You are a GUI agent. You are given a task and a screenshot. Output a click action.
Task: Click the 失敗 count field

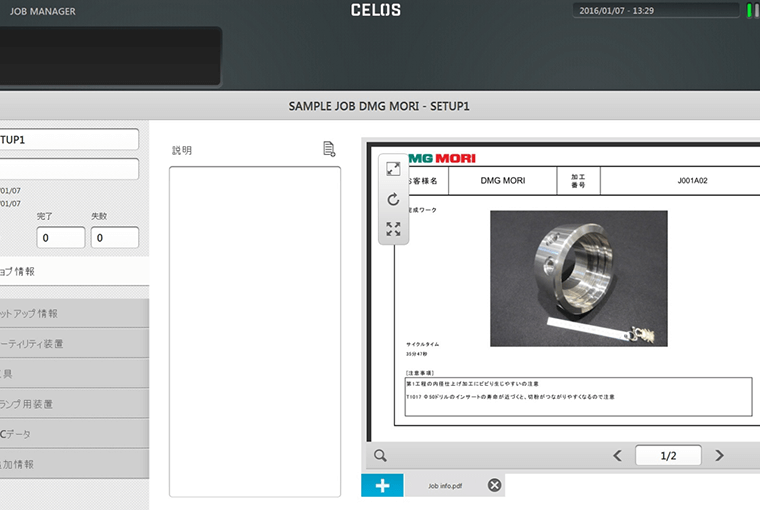(x=114, y=238)
